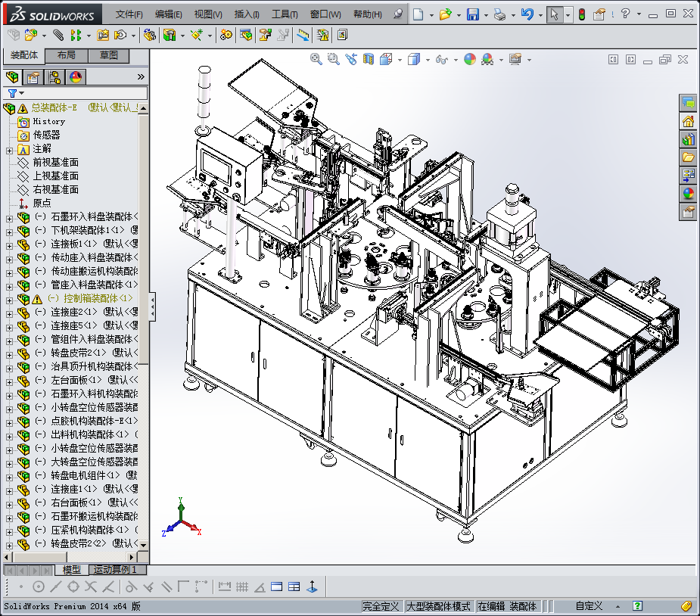The width and height of the screenshot is (700, 616).
Task: Click the Edit Appearance color ball icon
Action: point(470,59)
